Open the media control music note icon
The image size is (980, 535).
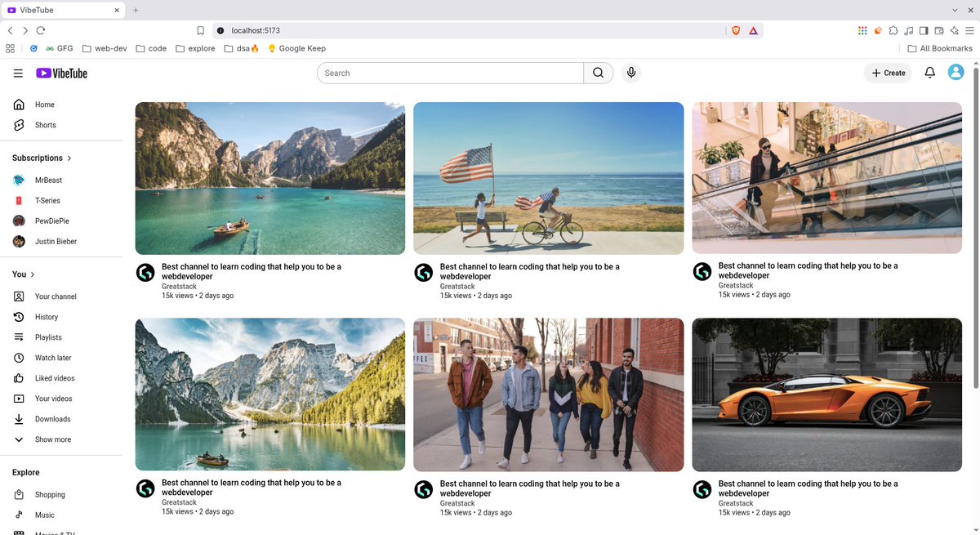909,30
